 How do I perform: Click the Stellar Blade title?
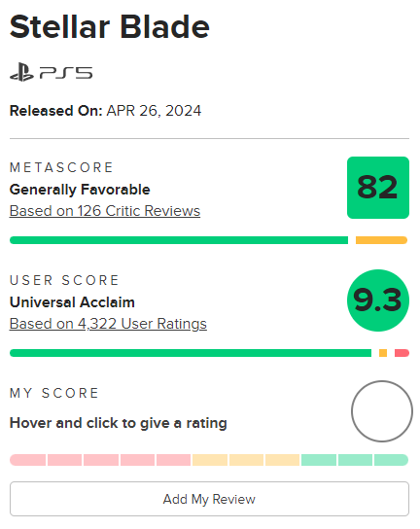pyautogui.click(x=110, y=26)
